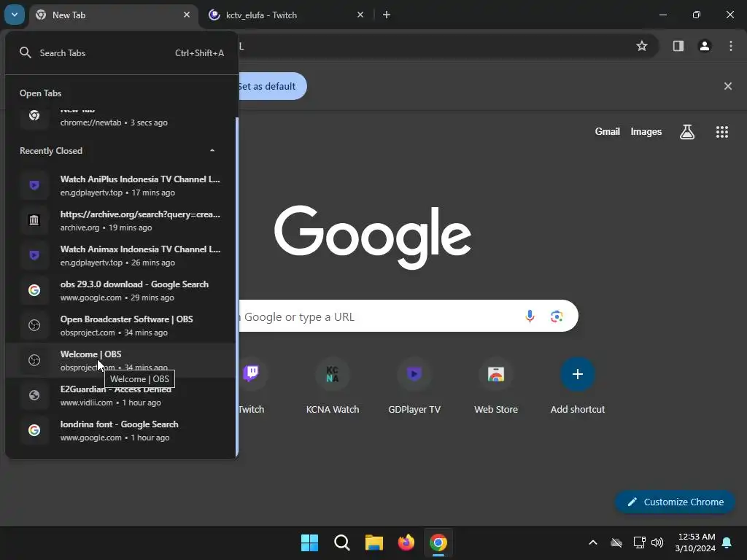Select the New Tab browser tab
Screen dimensions: 747x560
(x=113, y=15)
